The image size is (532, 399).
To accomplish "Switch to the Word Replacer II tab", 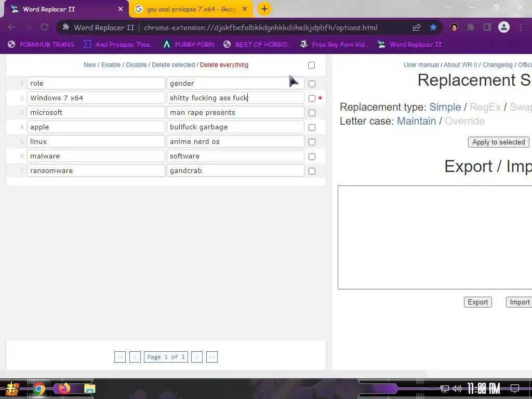I will tap(64, 9).
